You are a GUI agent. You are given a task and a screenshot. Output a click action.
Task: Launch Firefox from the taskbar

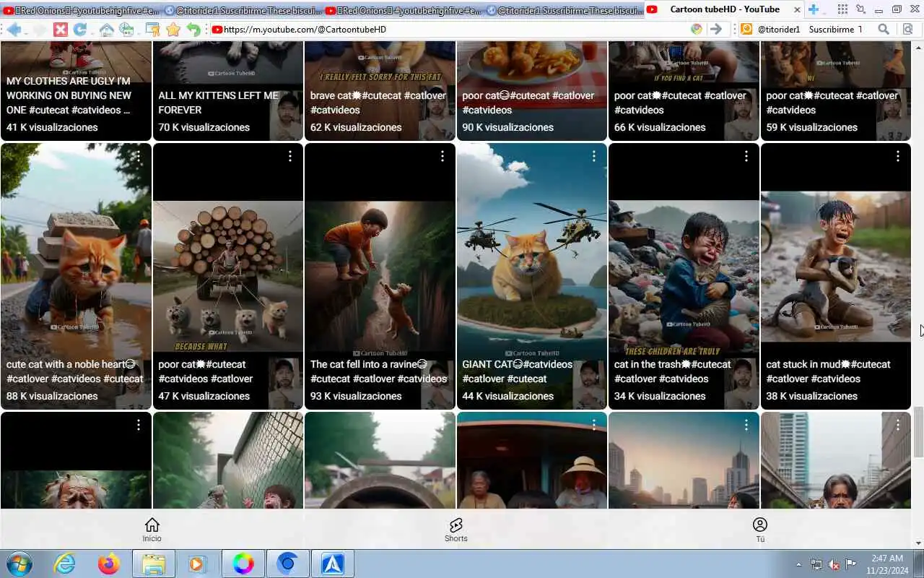pos(109,564)
